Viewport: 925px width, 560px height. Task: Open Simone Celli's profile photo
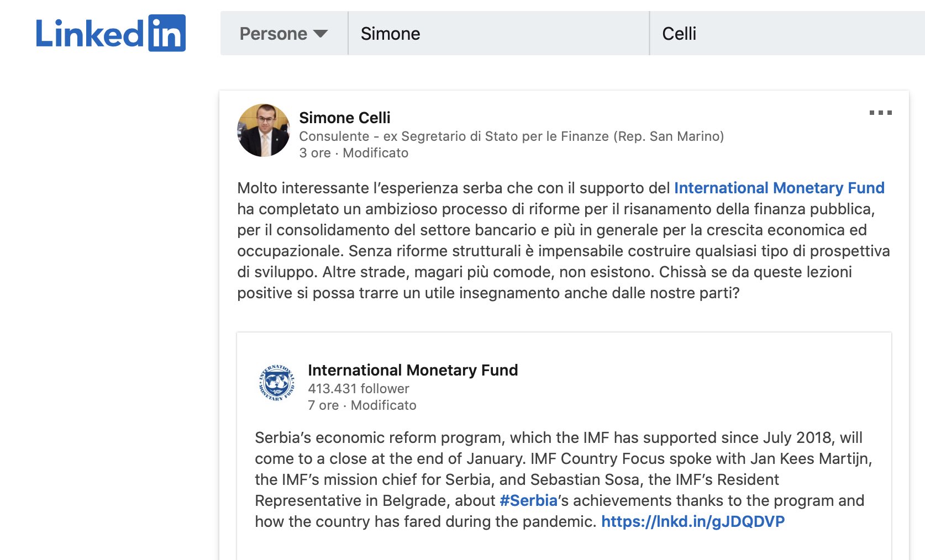pyautogui.click(x=264, y=130)
